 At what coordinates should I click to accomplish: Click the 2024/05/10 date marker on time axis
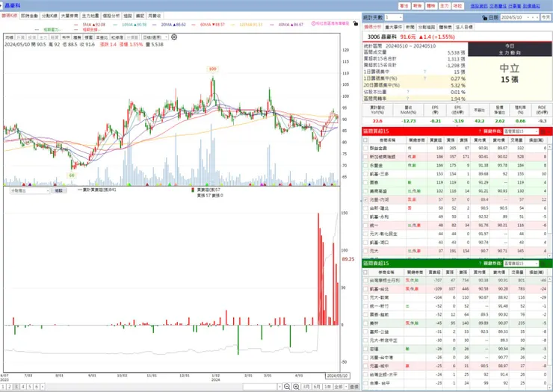click(x=337, y=376)
